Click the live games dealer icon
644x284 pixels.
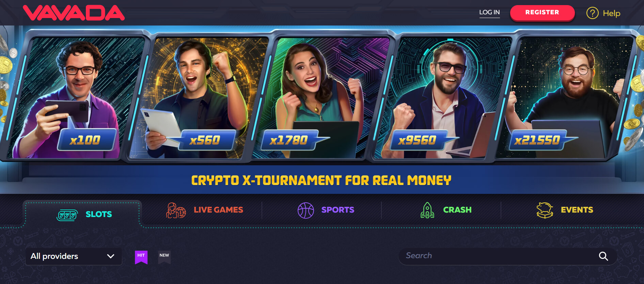176,210
